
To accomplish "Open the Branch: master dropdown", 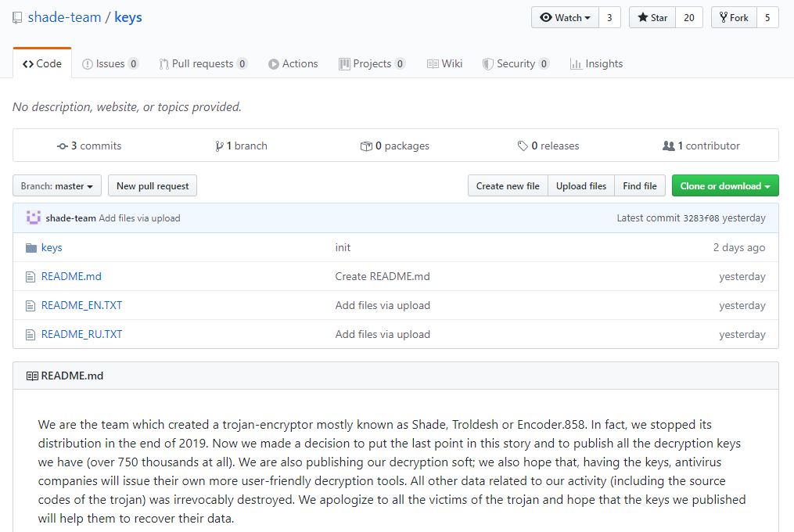I will click(x=56, y=186).
